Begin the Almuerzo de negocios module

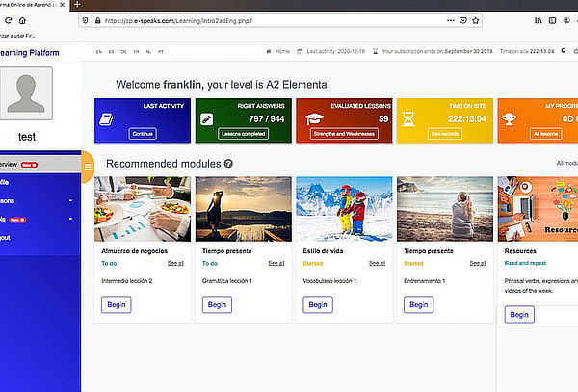(x=116, y=304)
